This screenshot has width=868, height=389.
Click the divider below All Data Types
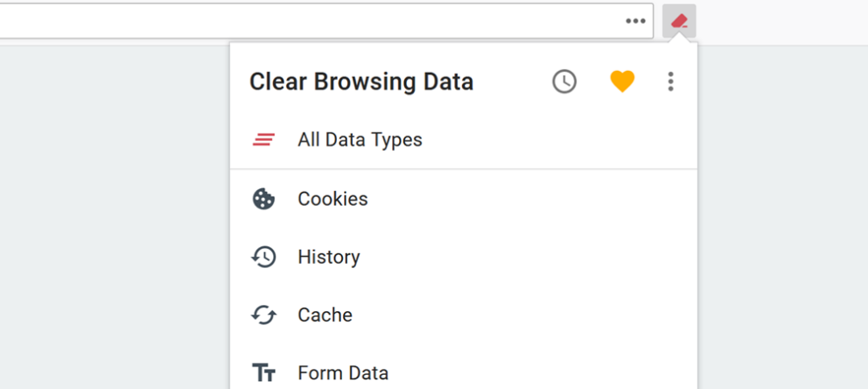point(464,169)
